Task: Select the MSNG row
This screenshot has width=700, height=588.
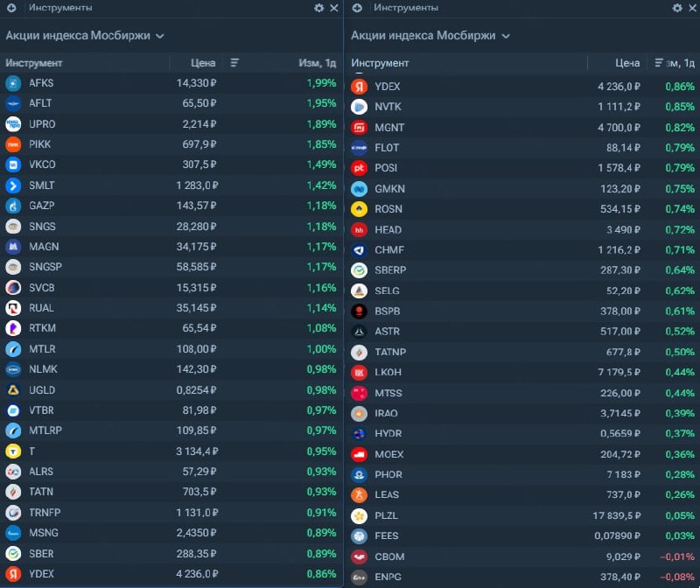Action: (171, 533)
